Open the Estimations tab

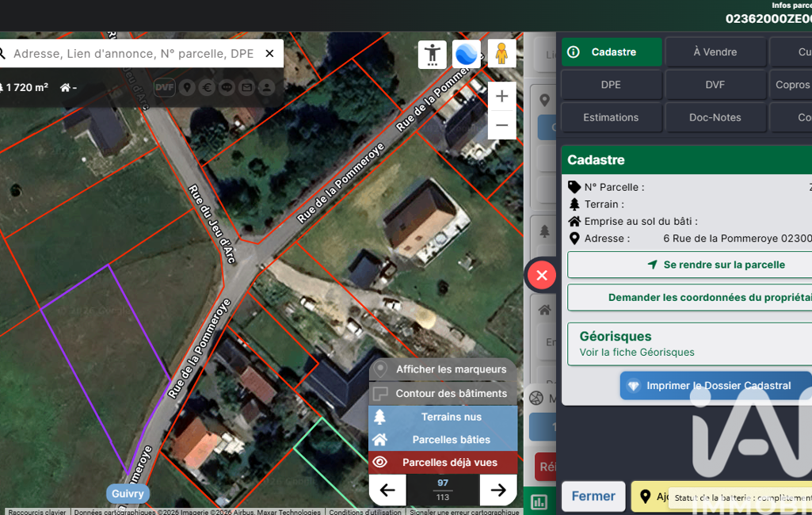[x=611, y=117]
